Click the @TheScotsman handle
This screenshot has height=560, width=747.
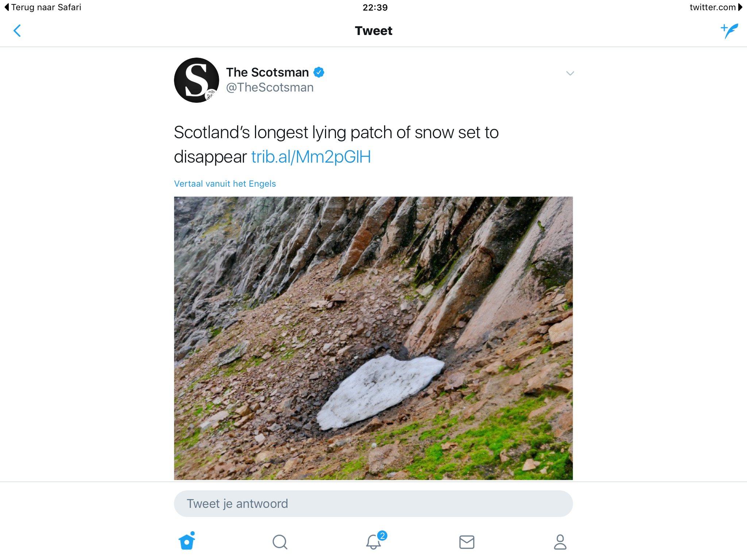pos(270,87)
